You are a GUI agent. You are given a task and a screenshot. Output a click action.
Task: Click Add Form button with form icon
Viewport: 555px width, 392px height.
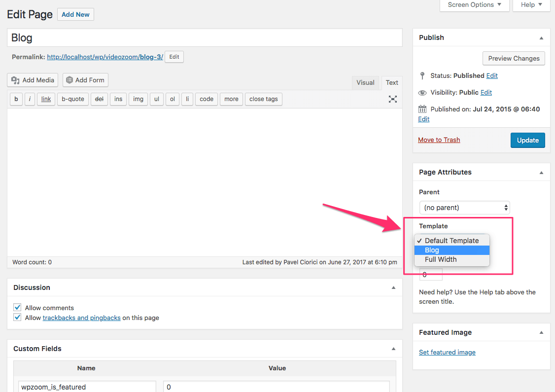(85, 80)
